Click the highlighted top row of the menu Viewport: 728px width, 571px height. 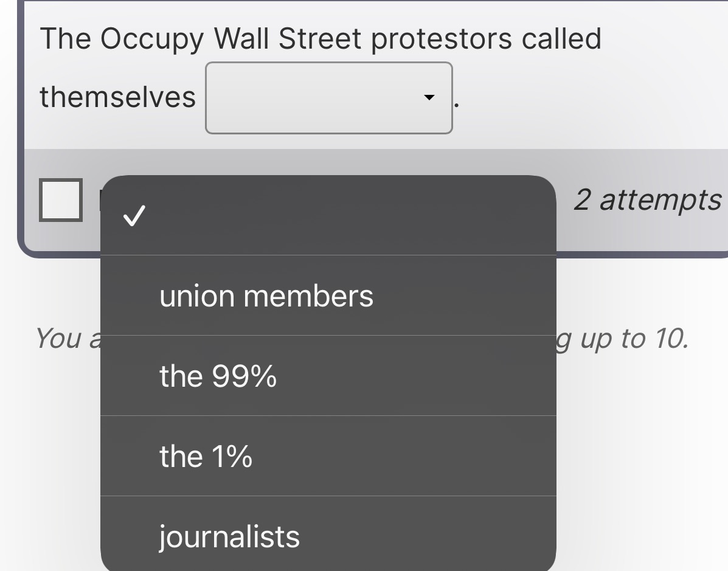coord(328,216)
